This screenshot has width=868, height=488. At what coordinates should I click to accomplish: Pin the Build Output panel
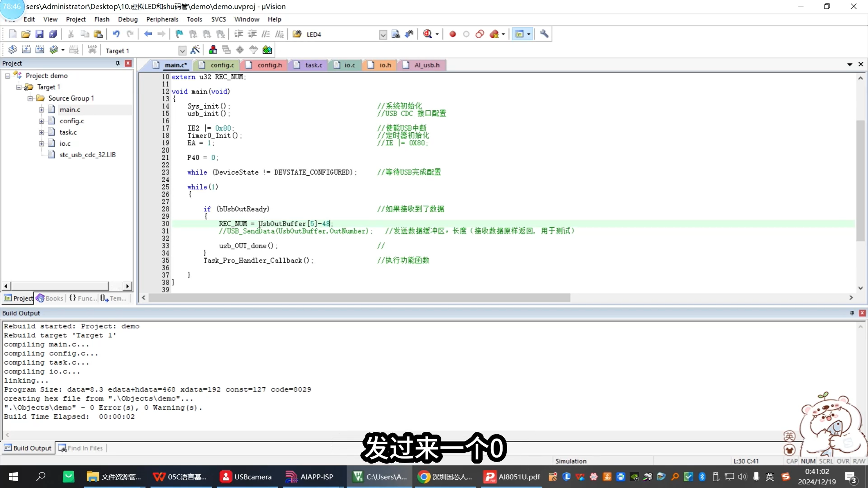pos(852,313)
